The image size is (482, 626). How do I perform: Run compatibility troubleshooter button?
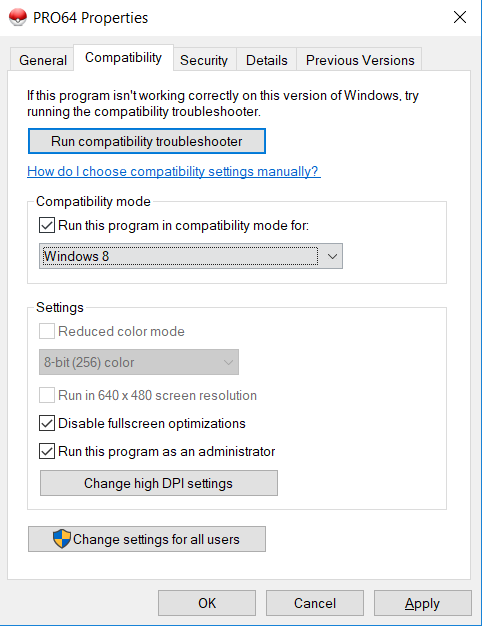coord(147,141)
